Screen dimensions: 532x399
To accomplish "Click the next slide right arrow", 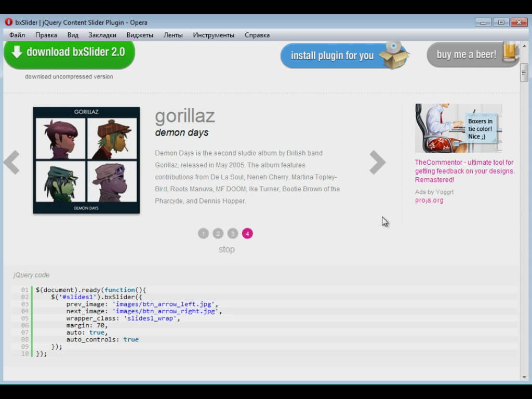I will coord(377,162).
